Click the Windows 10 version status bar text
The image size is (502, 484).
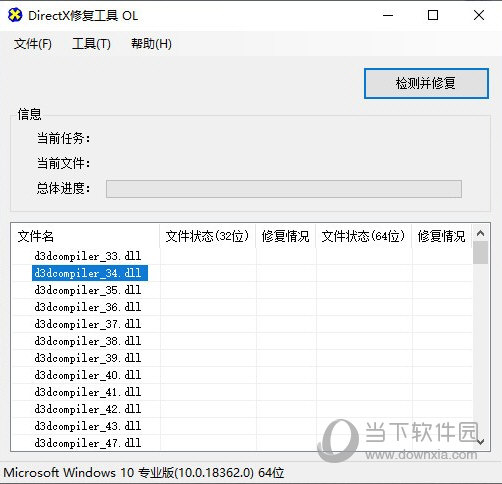click(x=144, y=473)
